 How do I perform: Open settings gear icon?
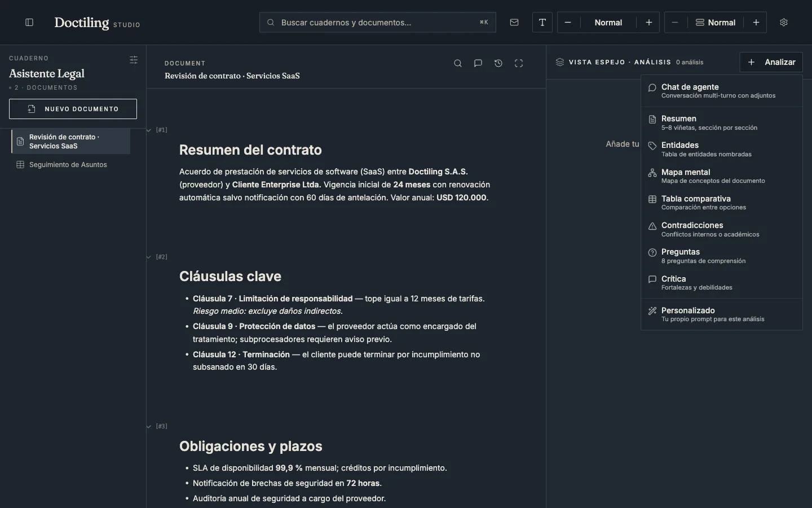point(784,23)
